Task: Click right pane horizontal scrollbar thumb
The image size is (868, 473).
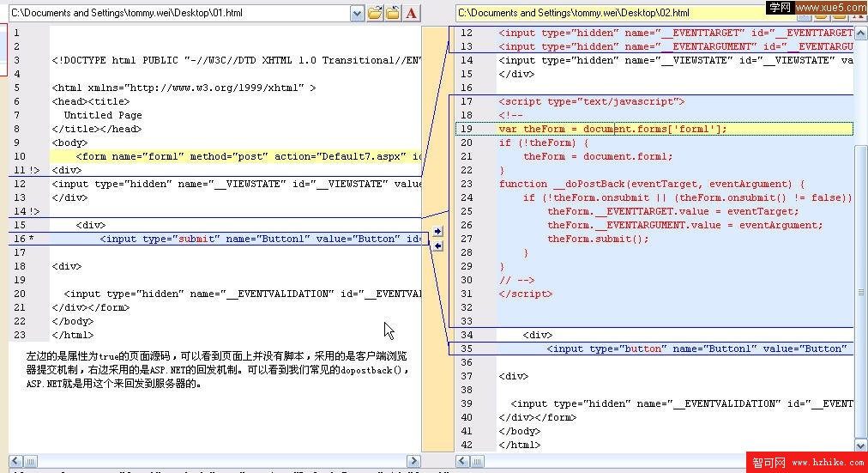Action: pos(477,461)
